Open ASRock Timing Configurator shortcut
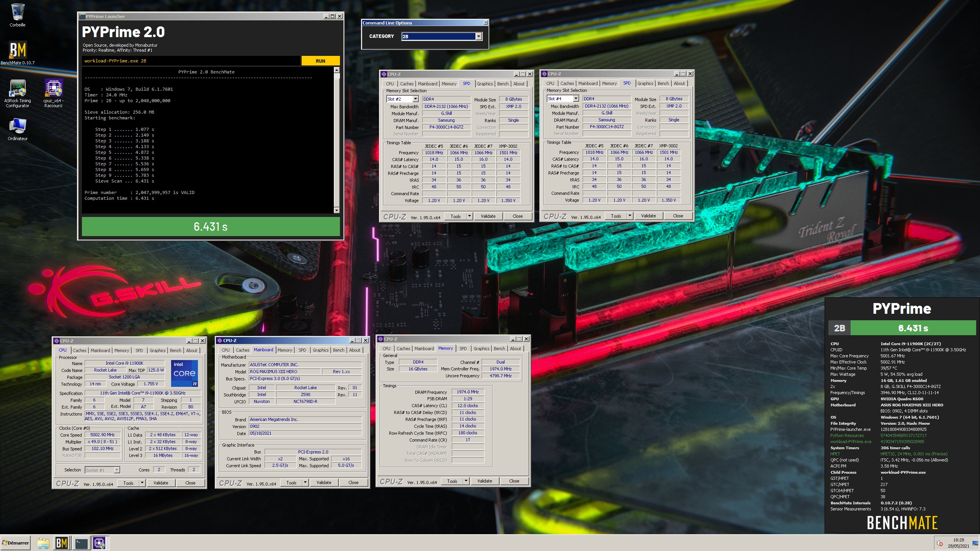The width and height of the screenshot is (980, 551). pyautogui.click(x=18, y=94)
